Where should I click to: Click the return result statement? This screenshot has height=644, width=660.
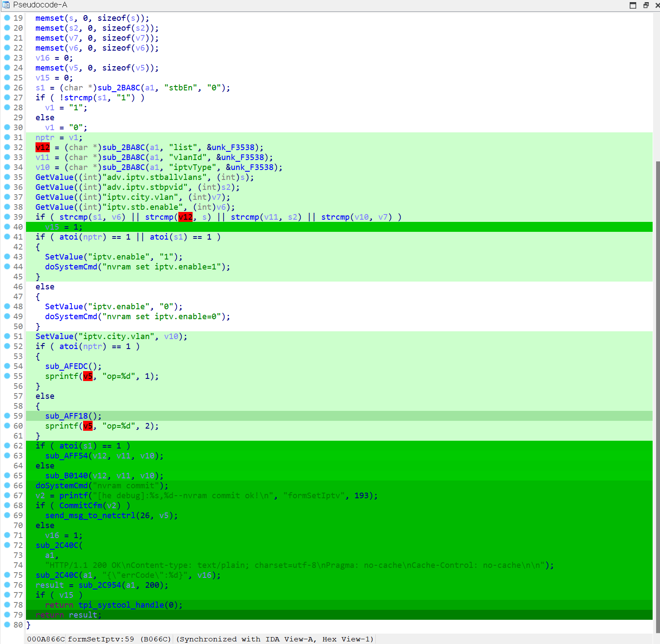pyautogui.click(x=69, y=615)
